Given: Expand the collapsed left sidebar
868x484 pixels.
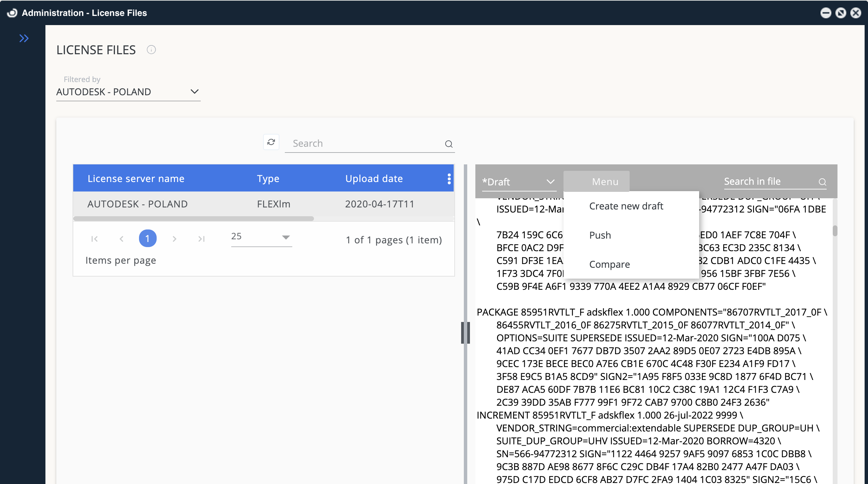Looking at the screenshot, I should (x=24, y=38).
